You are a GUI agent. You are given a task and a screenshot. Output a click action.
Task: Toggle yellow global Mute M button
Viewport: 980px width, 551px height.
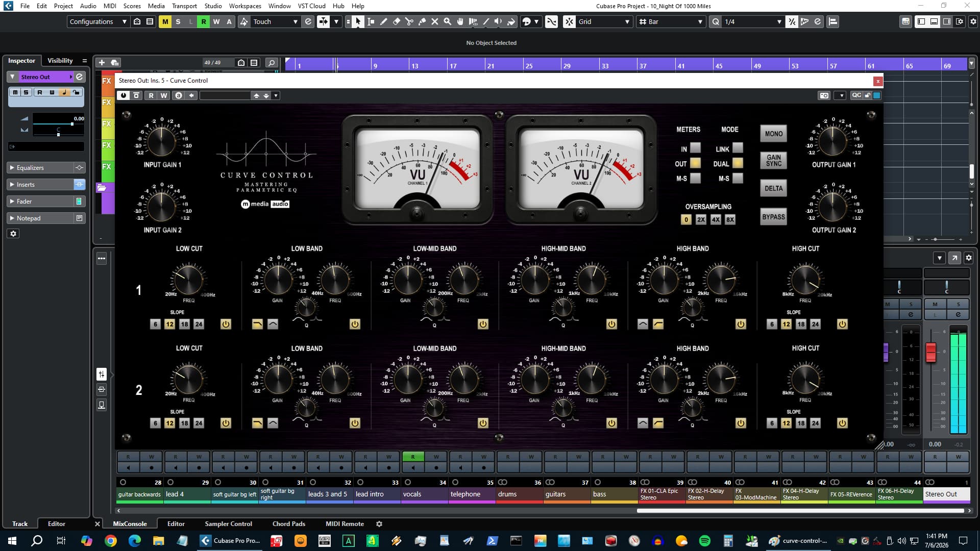(x=165, y=21)
